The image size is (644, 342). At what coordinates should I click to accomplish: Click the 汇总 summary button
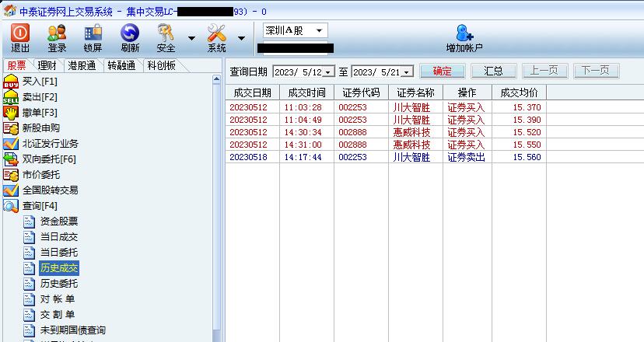point(493,71)
